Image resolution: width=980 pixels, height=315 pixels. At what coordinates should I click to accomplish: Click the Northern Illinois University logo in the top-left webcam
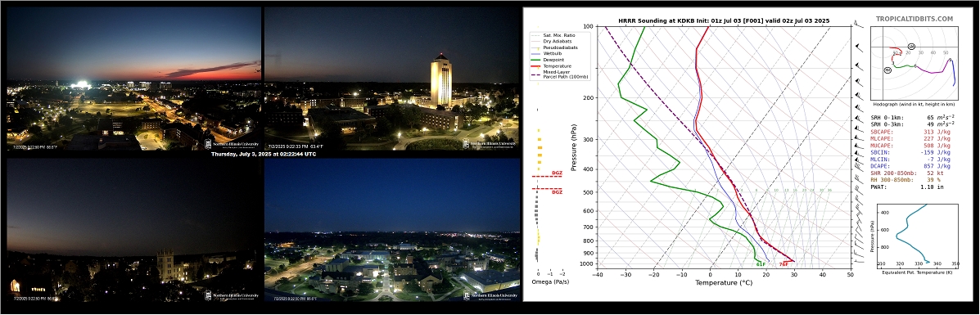pyautogui.click(x=232, y=144)
